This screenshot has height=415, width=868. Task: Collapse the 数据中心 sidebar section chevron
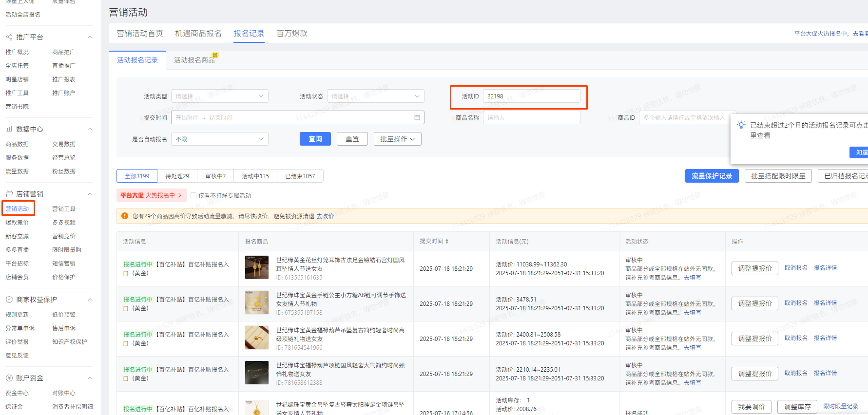(90, 129)
